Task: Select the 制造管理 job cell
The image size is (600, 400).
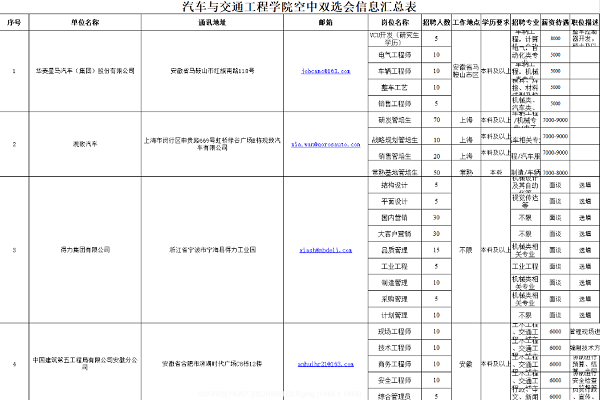Action: tap(395, 283)
